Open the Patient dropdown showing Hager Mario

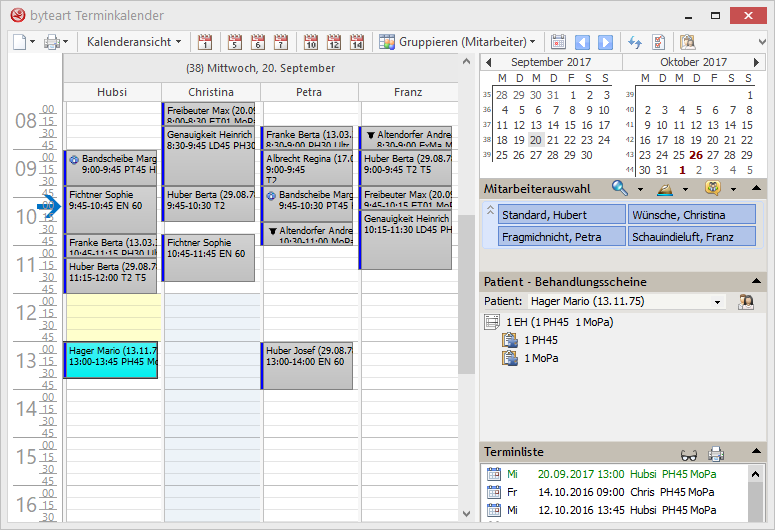pyautogui.click(x=717, y=302)
